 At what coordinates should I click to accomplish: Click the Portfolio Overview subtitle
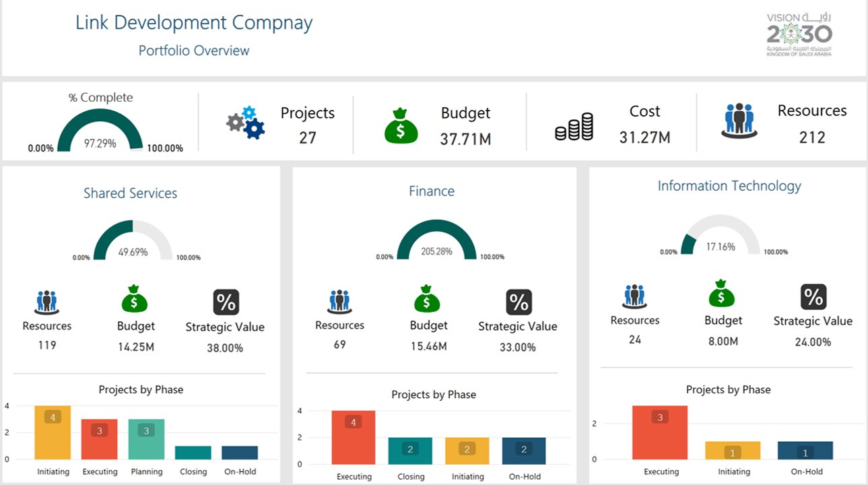point(194,51)
